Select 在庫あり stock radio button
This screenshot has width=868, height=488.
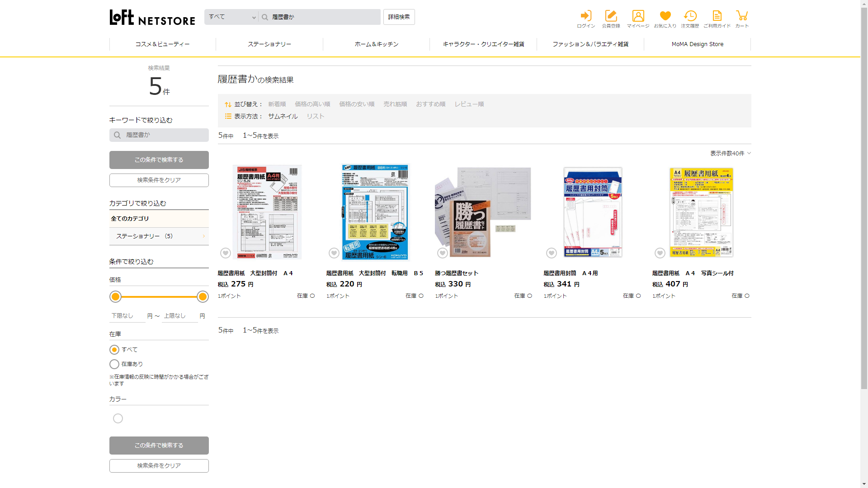114,364
